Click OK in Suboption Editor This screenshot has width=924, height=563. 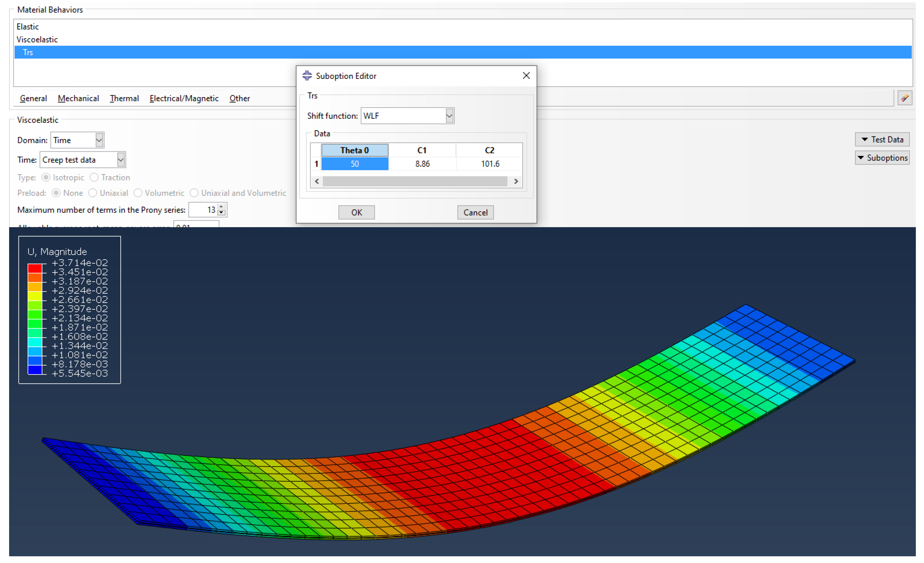pyautogui.click(x=356, y=213)
